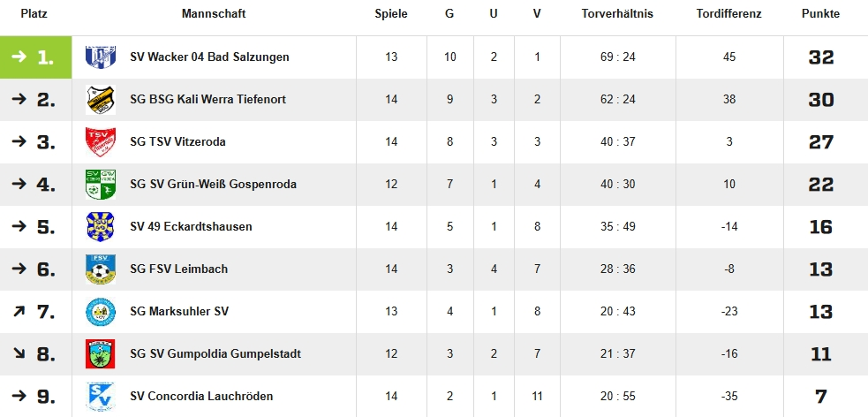
Task: Click the Mannschaft column header
Action: point(214,14)
